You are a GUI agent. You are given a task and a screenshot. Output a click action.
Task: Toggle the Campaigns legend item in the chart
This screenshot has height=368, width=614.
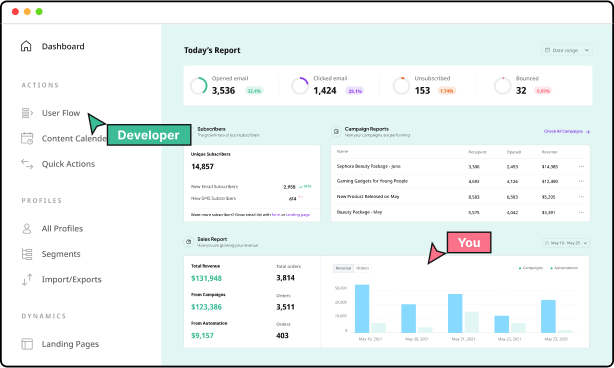tap(531, 268)
